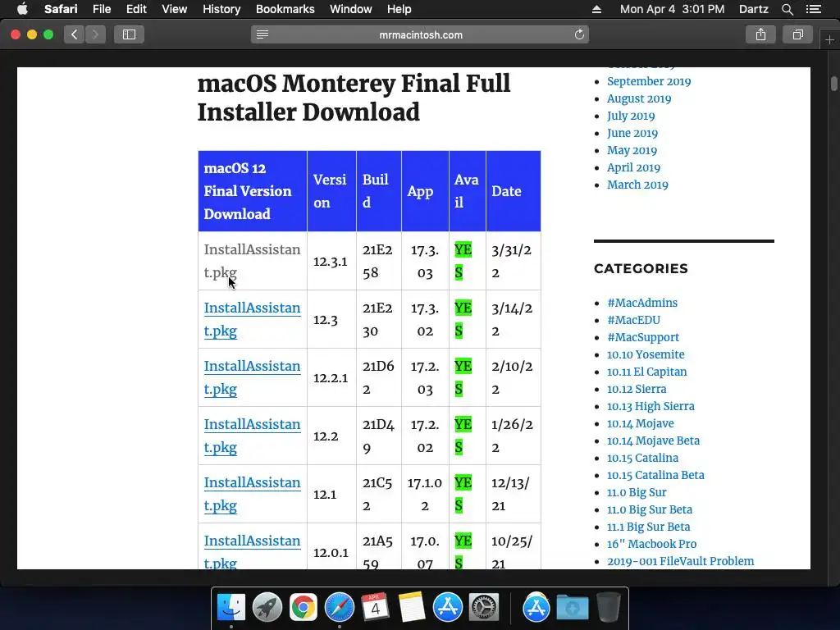Image resolution: width=840 pixels, height=630 pixels.
Task: Switch to Safari compass icon in Dock
Action: tap(339, 608)
